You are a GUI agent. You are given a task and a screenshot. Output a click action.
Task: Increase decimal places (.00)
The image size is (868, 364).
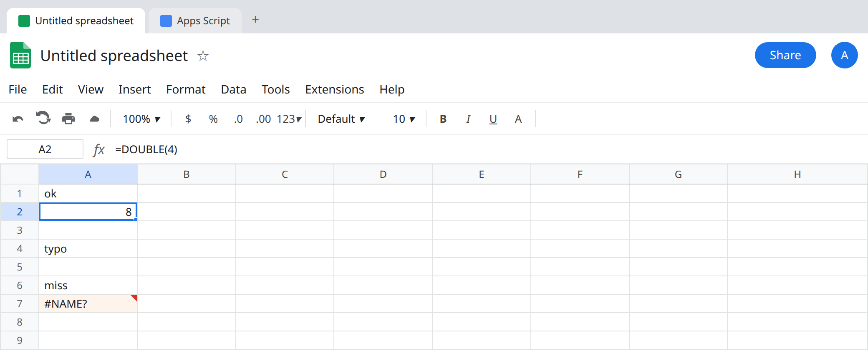[x=263, y=119]
